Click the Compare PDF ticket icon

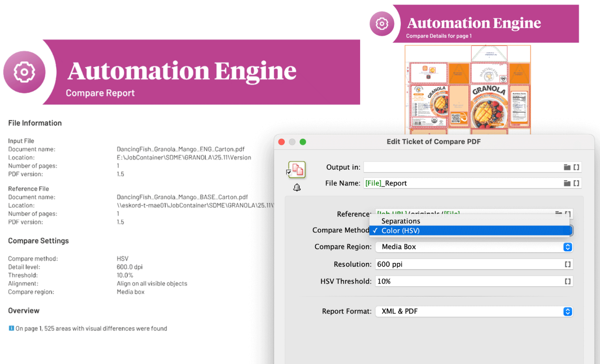(x=297, y=169)
